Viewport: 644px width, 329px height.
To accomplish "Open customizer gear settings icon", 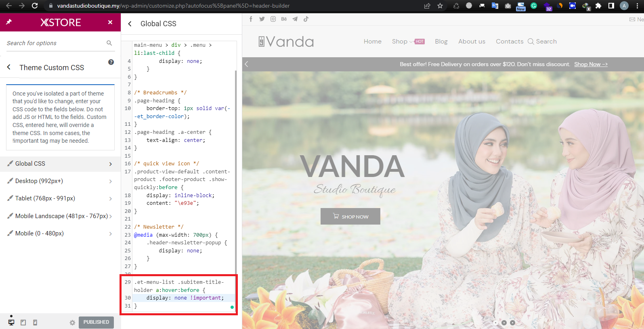I will click(x=72, y=323).
